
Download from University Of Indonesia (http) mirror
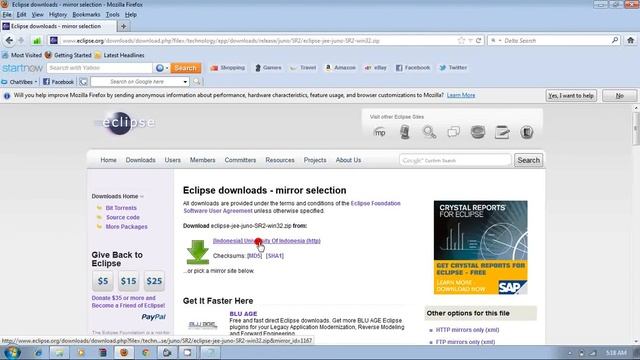[267, 241]
